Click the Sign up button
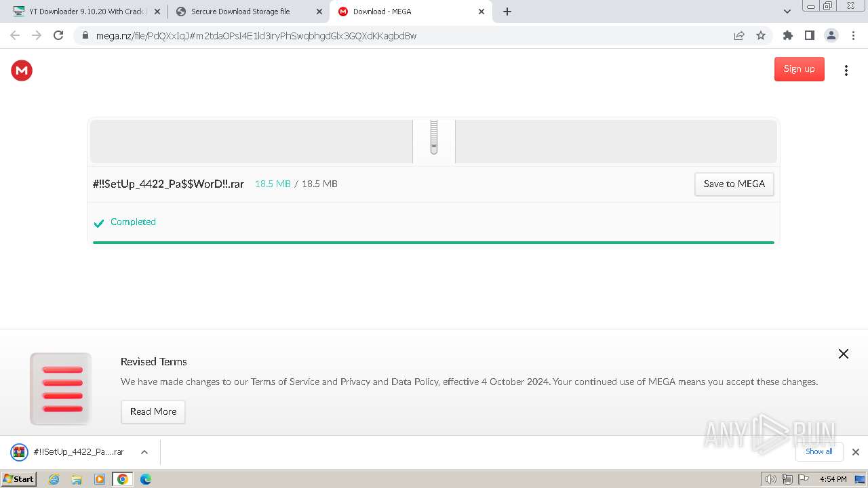 coord(799,69)
